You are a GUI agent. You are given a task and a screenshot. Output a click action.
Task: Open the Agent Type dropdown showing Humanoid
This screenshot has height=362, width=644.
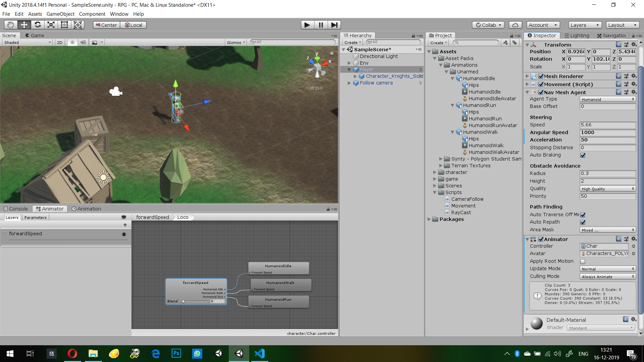(607, 99)
